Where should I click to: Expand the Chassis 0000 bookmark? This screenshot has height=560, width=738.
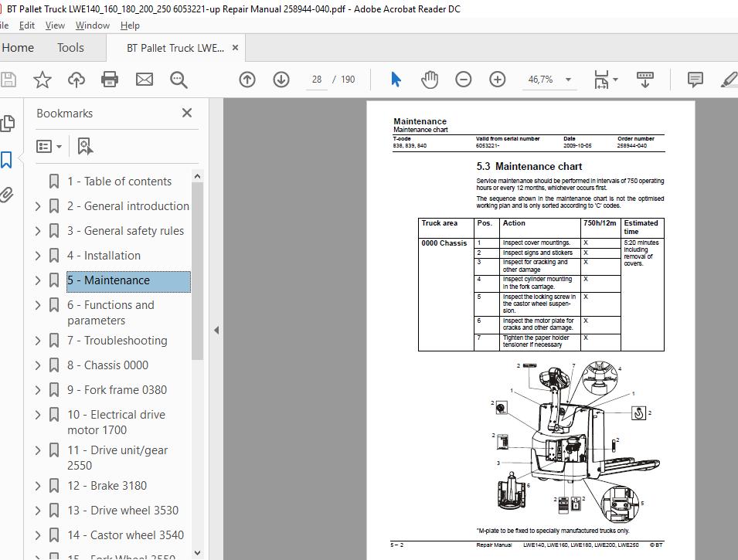38,365
